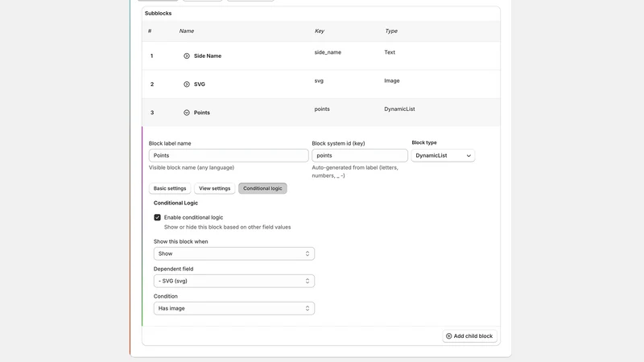The image size is (644, 362).
Task: Open the Show this block when dropdown
Action: coord(234,253)
